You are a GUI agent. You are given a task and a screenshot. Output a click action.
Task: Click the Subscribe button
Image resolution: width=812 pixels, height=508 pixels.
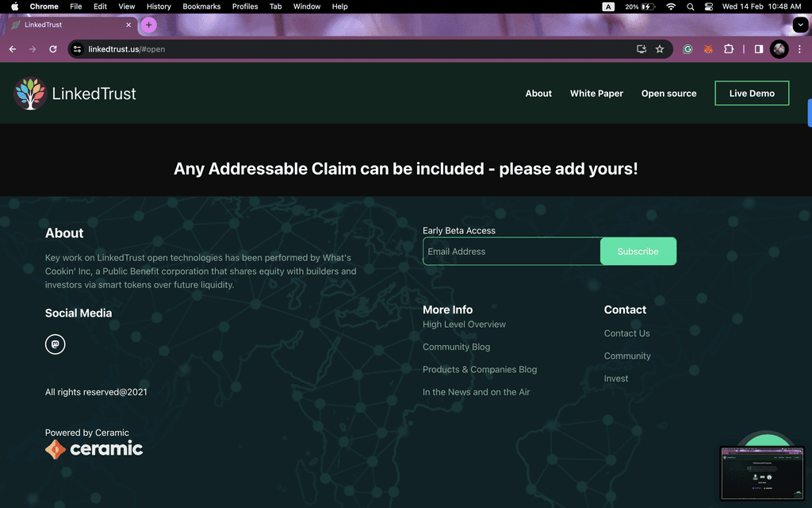[x=638, y=252]
